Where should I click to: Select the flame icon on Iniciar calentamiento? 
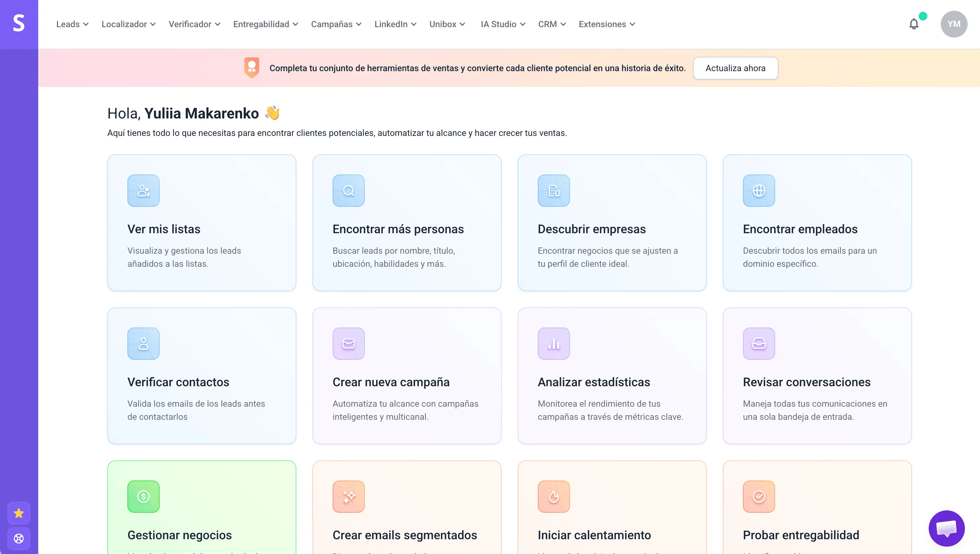click(x=554, y=497)
